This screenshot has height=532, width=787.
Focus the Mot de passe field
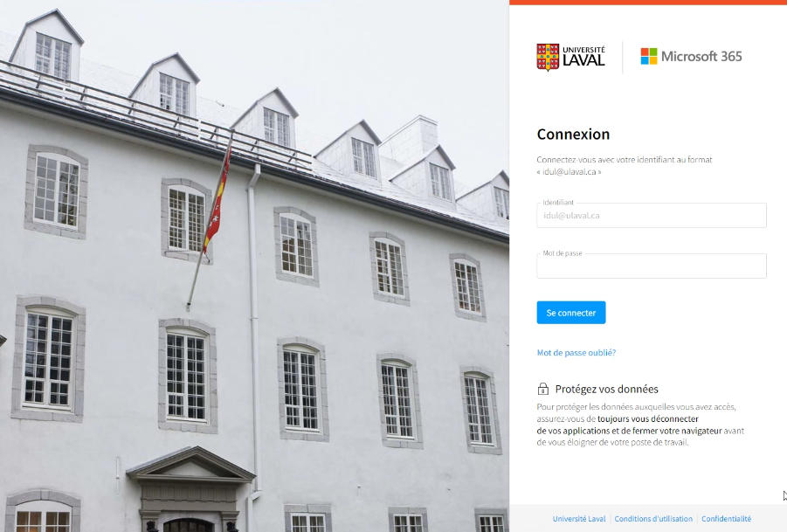click(651, 266)
